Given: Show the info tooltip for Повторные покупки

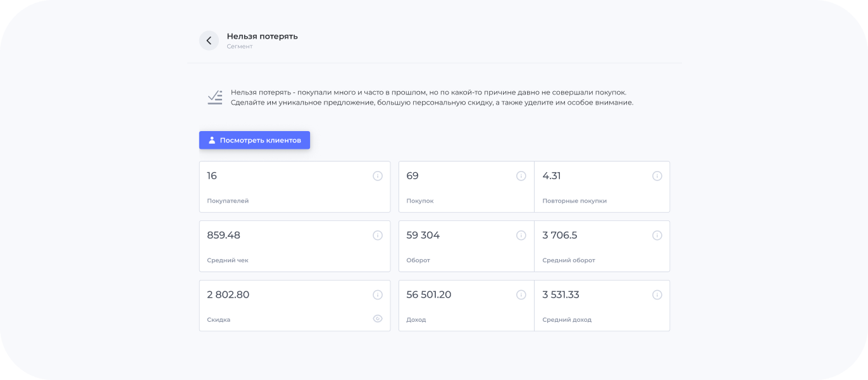Looking at the screenshot, I should click(x=657, y=176).
